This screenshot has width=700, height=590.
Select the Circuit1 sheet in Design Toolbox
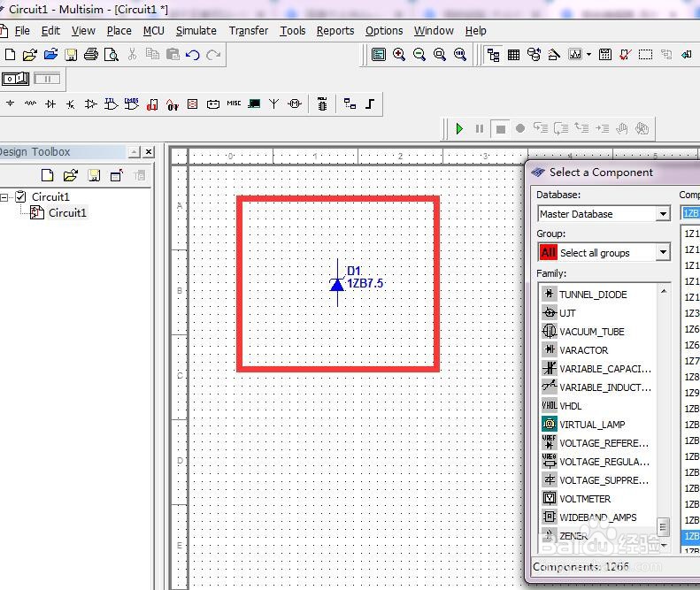click(x=67, y=213)
